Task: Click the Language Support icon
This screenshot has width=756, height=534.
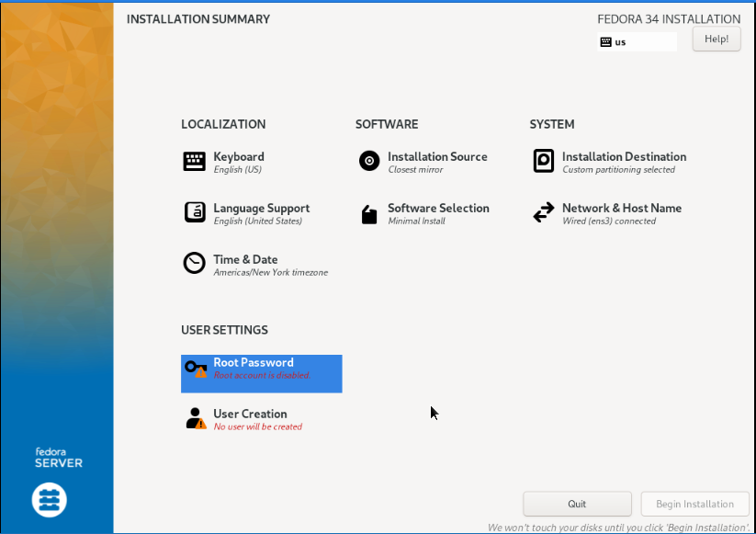Action: [x=195, y=212]
